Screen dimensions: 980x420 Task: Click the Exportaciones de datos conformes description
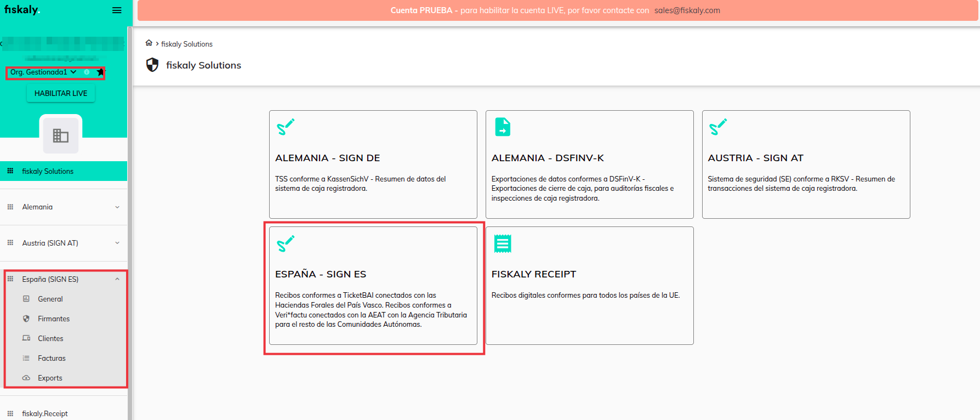[x=583, y=189]
